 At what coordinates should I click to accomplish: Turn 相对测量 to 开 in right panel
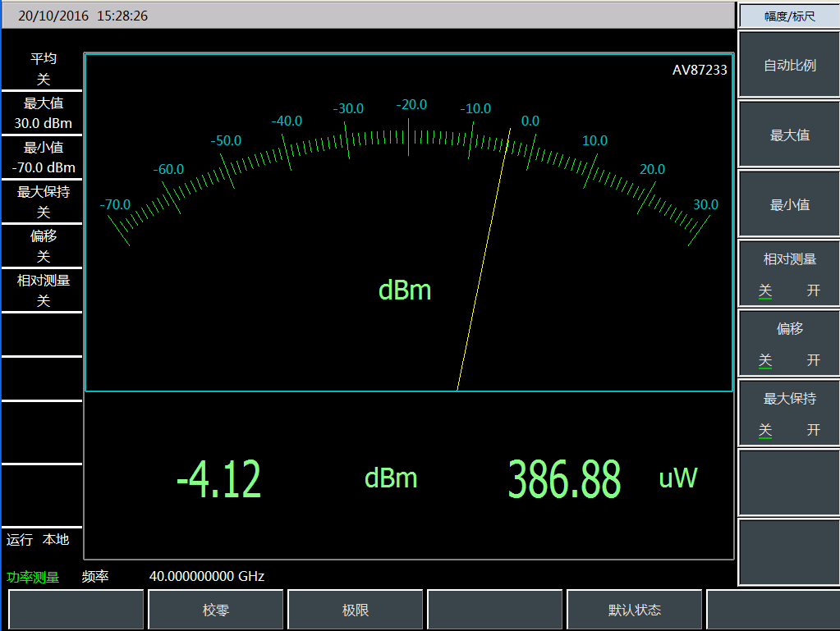click(x=813, y=290)
